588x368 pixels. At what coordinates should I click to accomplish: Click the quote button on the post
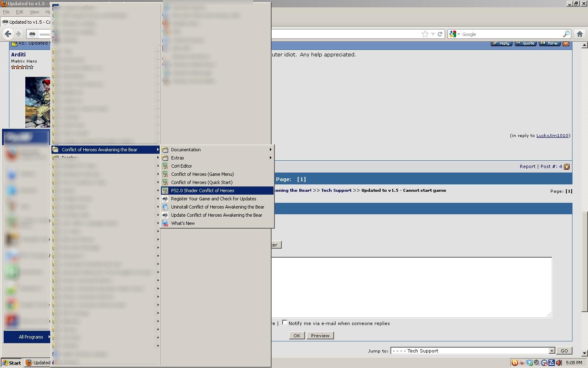tap(526, 43)
